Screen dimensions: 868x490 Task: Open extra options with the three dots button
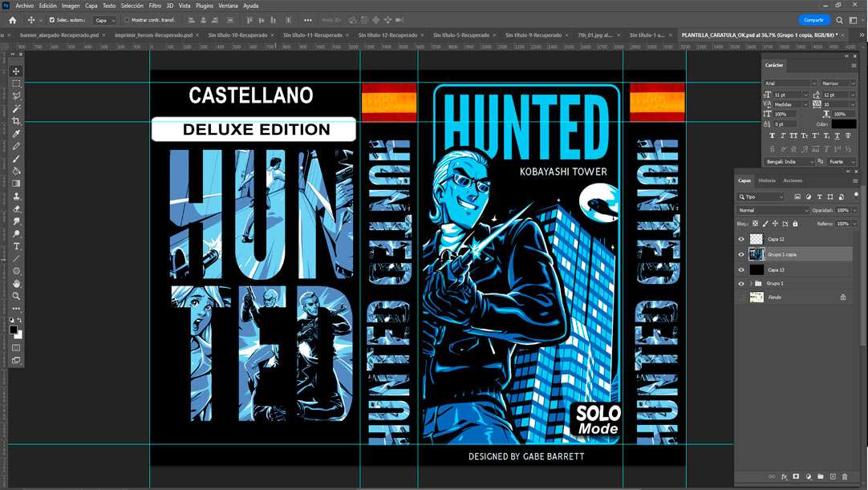point(308,20)
